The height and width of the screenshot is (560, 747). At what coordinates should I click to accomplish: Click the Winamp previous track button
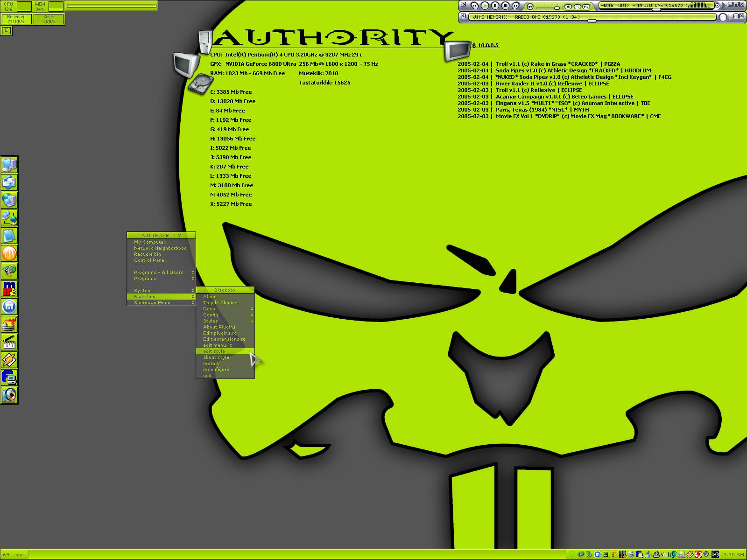(475, 6)
